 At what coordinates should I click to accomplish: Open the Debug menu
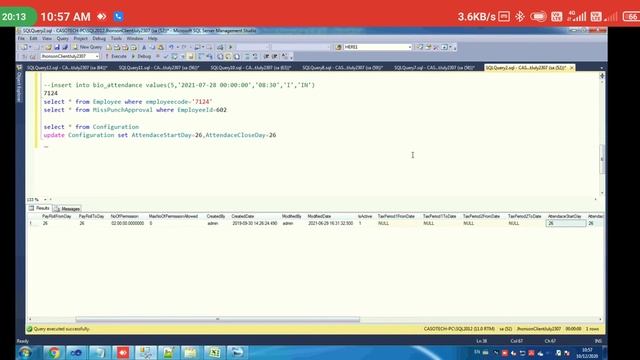[99, 38]
